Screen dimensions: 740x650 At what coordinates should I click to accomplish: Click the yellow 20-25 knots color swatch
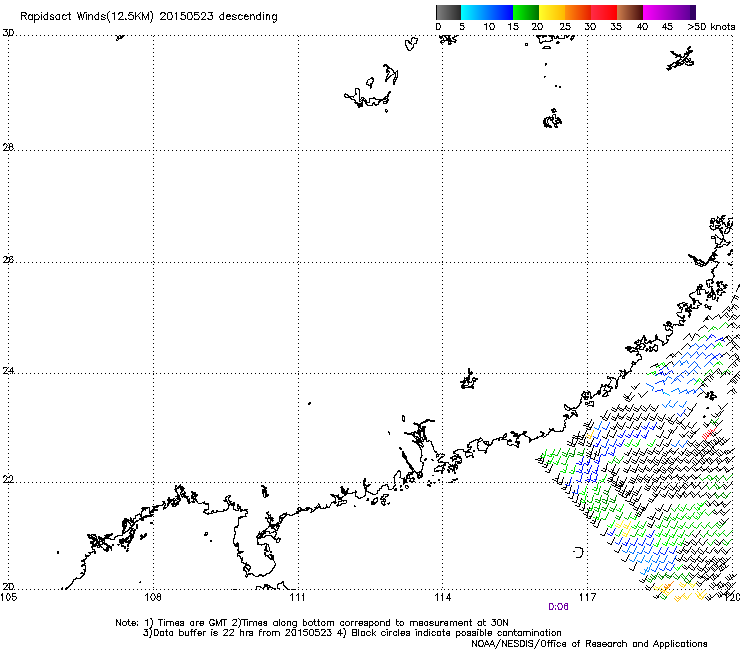tap(552, 12)
